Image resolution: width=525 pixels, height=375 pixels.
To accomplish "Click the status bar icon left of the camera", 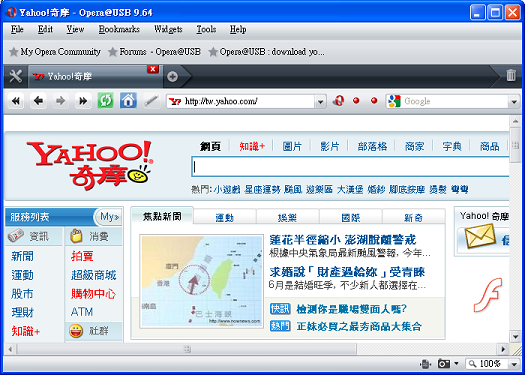I will coord(425,364).
